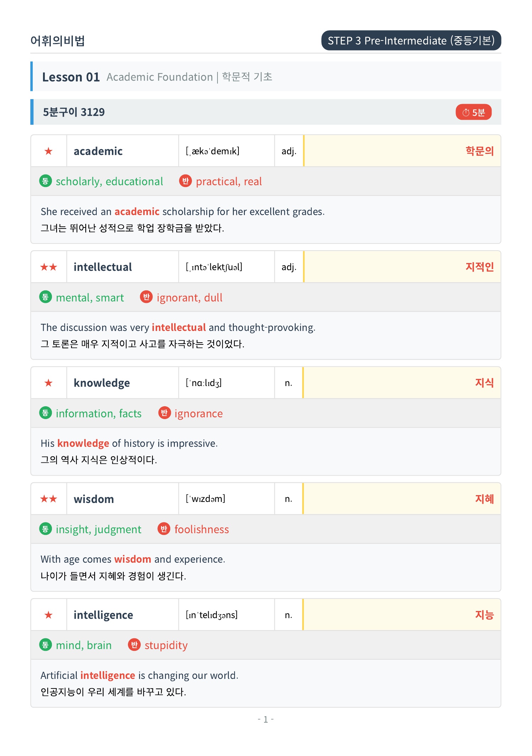Click the antonym badge next to 'ignorance'
Viewport: 532px width, 756px height.
click(164, 413)
